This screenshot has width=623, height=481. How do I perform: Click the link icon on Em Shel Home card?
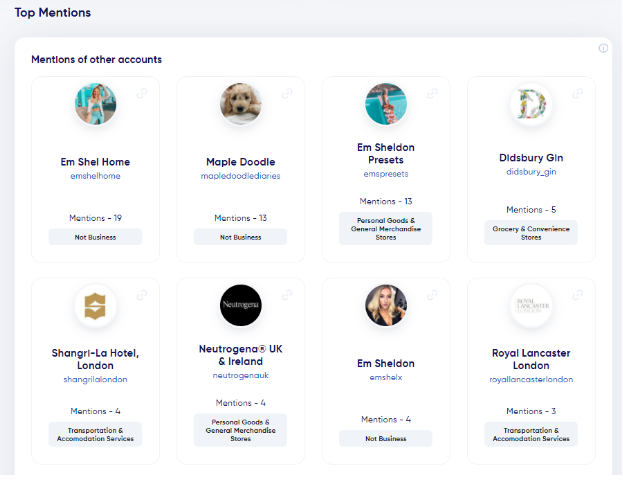[142, 93]
